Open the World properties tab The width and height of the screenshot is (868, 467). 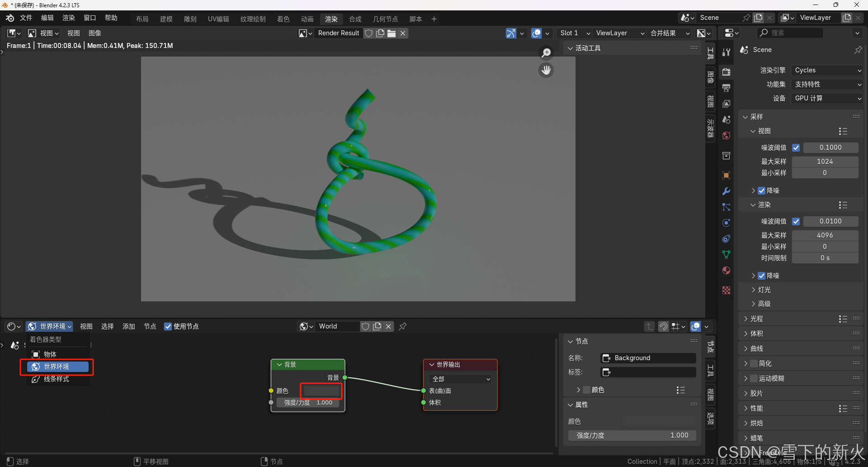(726, 135)
